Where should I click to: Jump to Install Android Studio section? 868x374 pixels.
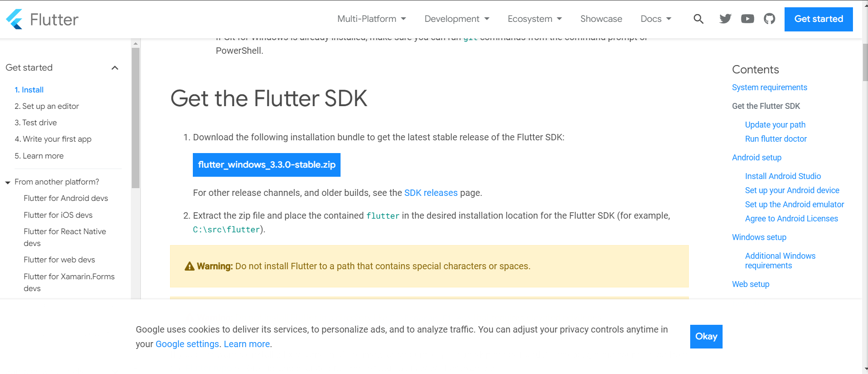coord(783,176)
